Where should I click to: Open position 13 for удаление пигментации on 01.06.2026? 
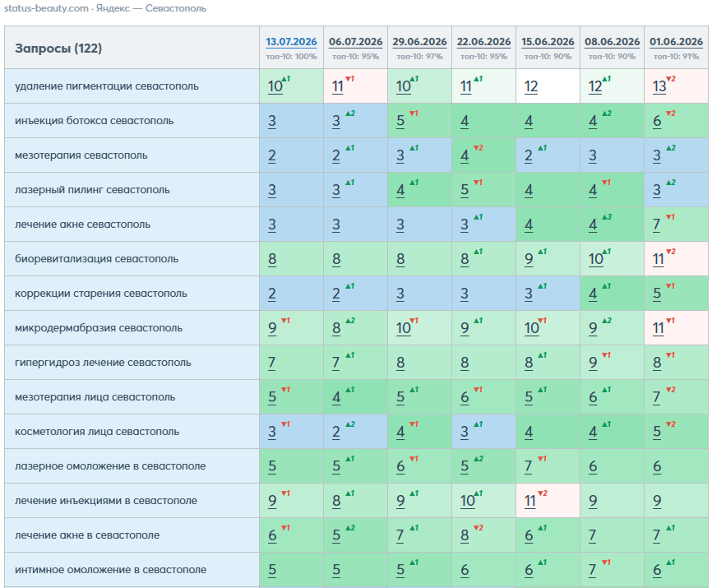[x=659, y=86]
